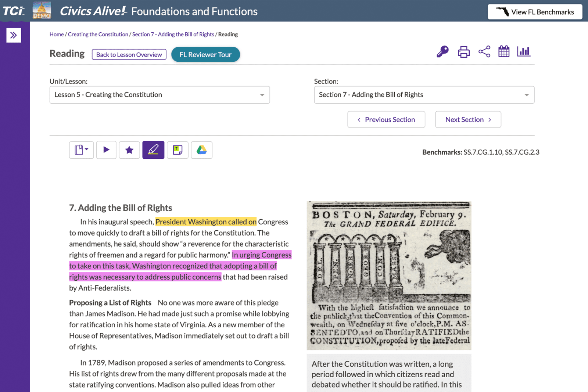Click the Home breadcrumb link

tap(56, 34)
